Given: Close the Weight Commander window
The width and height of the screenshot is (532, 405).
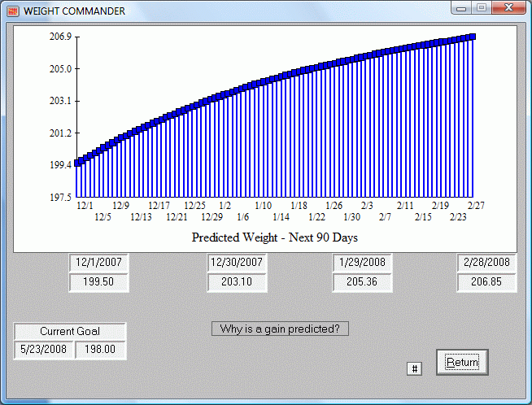Looking at the screenshot, I should (x=509, y=9).
